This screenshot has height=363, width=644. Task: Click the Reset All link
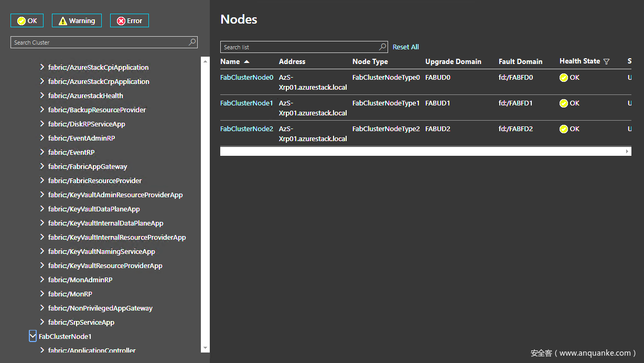[x=406, y=47]
